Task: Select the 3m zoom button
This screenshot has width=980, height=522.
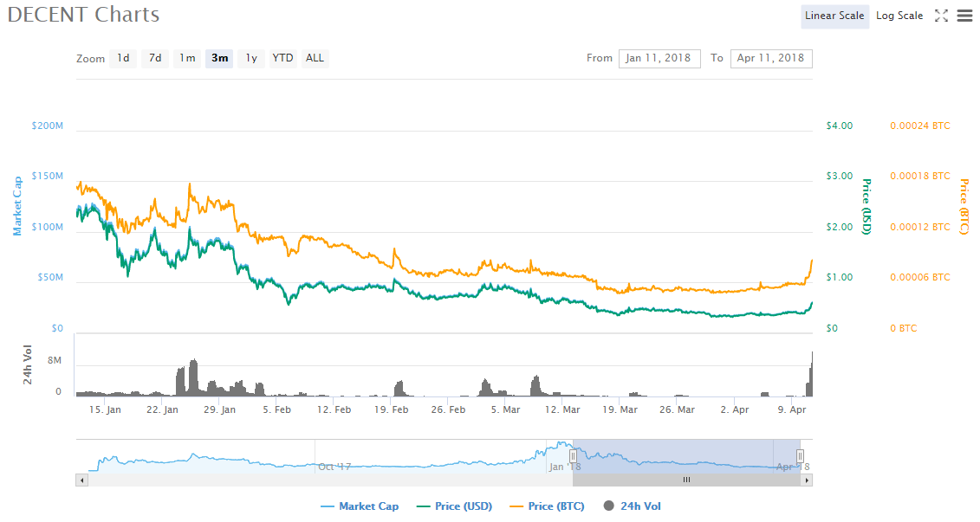Action: pyautogui.click(x=219, y=58)
